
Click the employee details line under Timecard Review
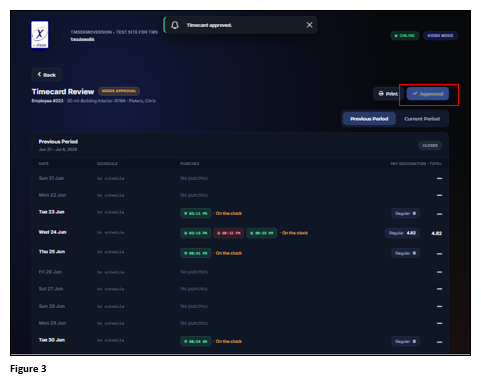[93, 101]
